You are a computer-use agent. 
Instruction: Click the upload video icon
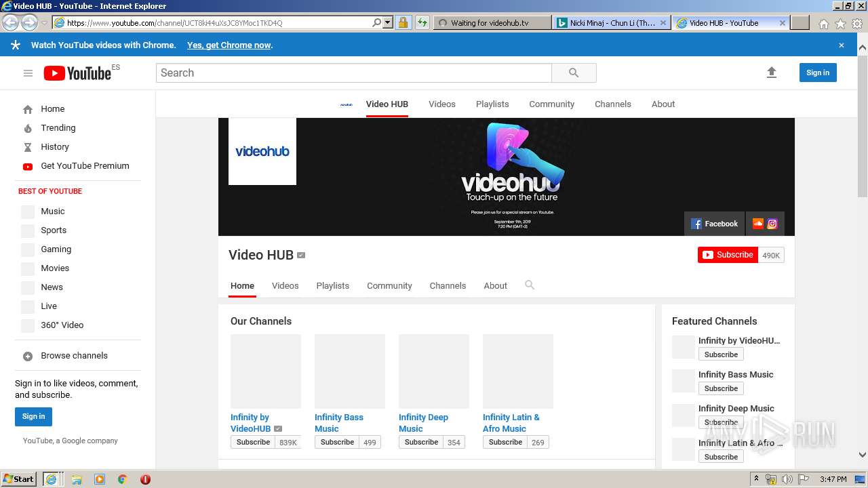[771, 73]
